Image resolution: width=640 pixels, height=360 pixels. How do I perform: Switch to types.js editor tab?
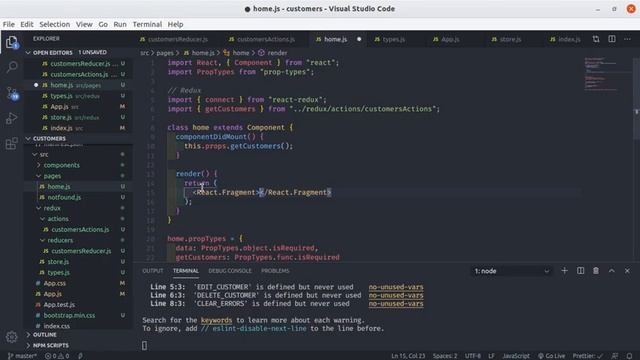(393, 39)
